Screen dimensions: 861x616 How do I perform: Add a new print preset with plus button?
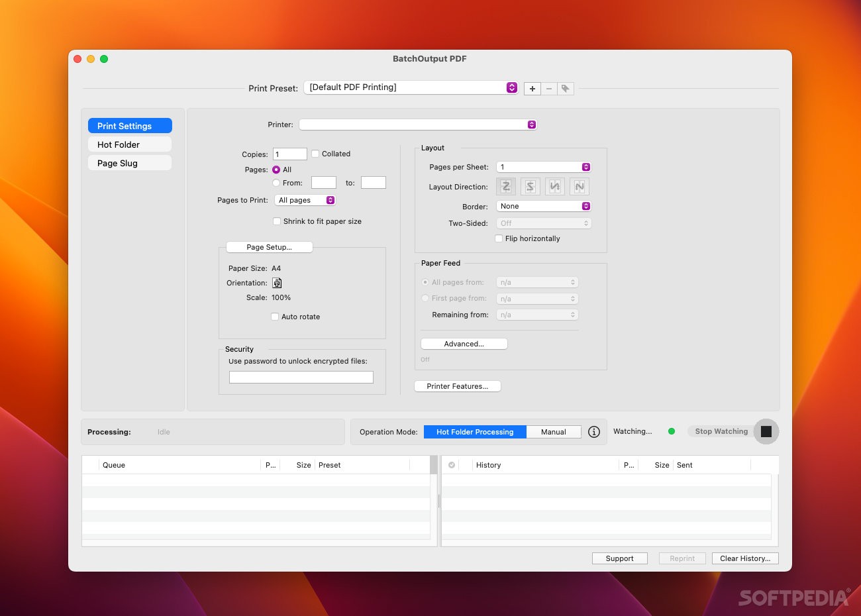[x=532, y=89]
